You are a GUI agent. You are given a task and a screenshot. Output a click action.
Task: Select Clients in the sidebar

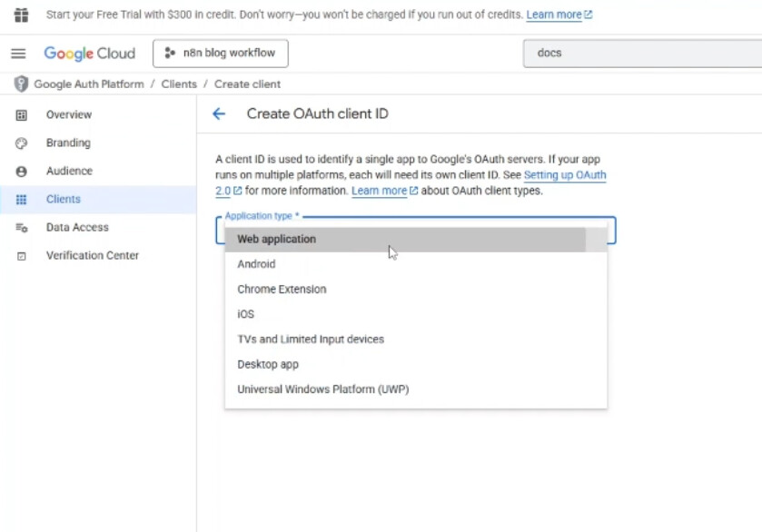click(98, 199)
